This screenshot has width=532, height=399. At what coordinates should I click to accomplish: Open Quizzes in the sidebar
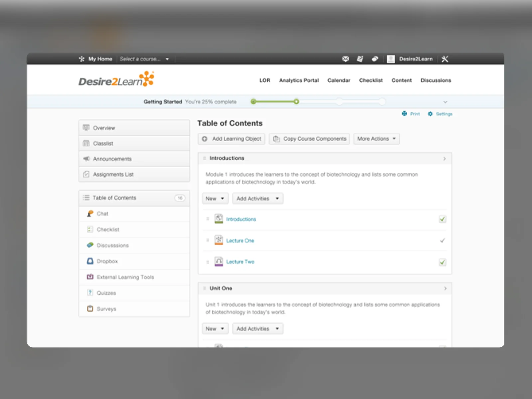pyautogui.click(x=134, y=293)
